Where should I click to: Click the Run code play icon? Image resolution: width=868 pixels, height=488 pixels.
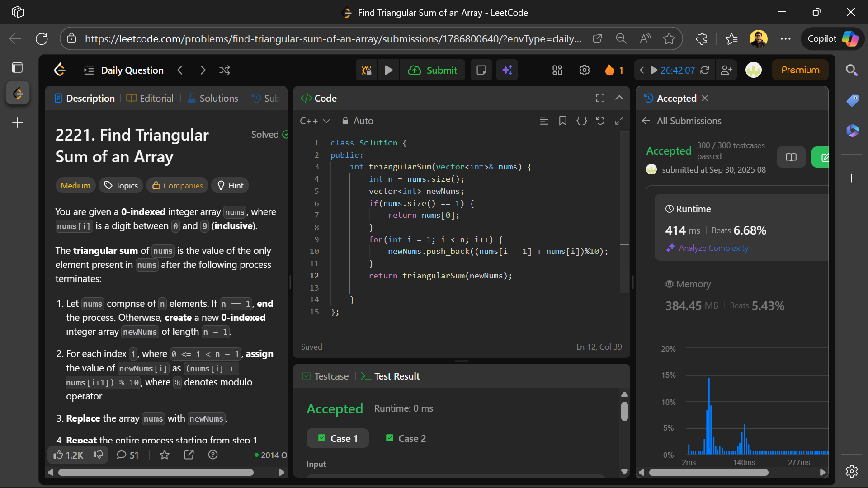tap(388, 70)
